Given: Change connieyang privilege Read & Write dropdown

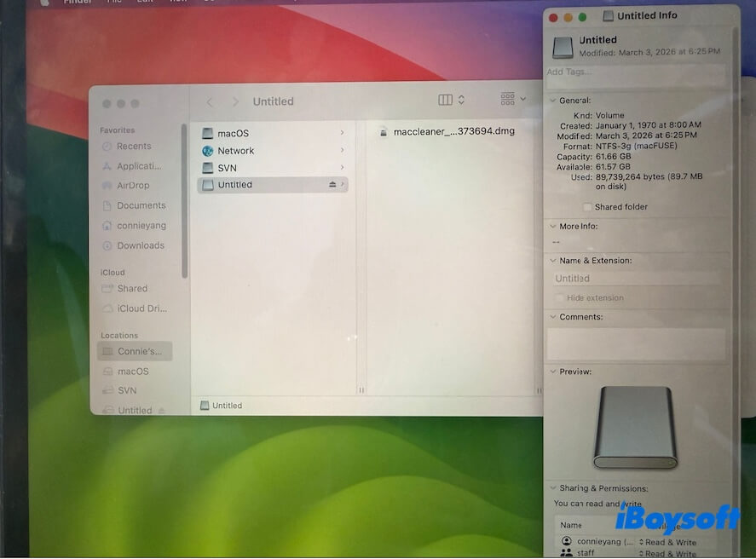Looking at the screenshot, I should click(x=667, y=542).
